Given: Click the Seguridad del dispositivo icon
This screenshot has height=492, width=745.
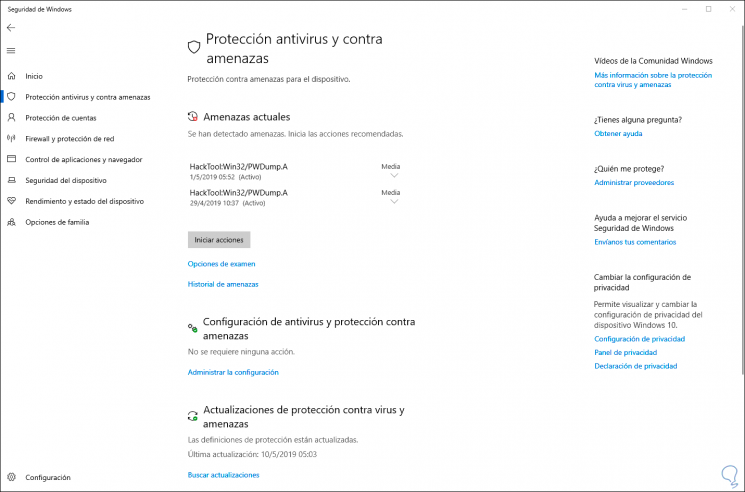Looking at the screenshot, I should coord(12,180).
